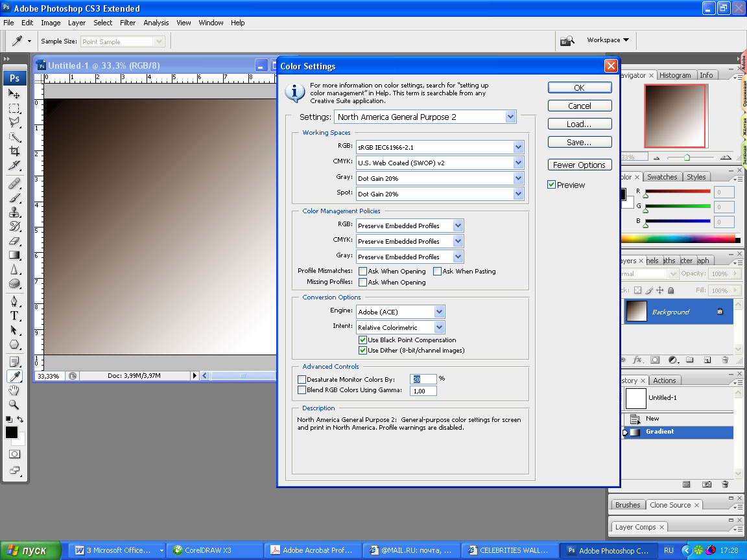Toggle Quick Mask mode icon
747x560 pixels.
point(15,454)
